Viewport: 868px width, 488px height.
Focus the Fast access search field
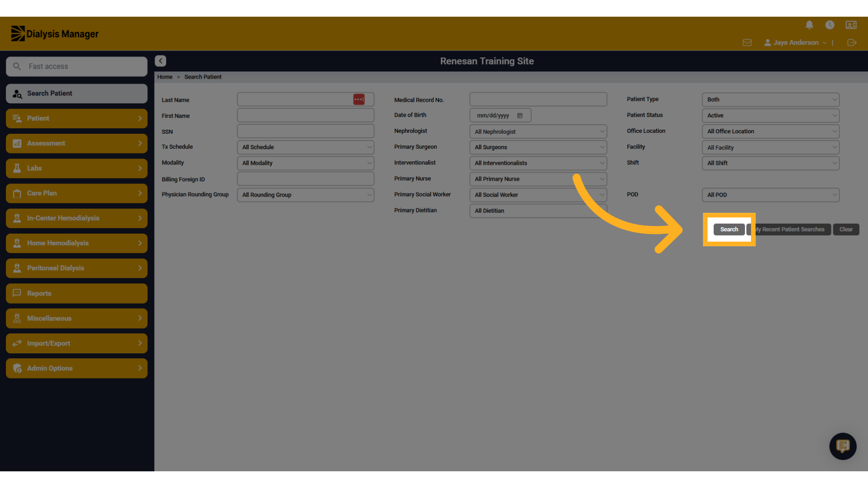coord(76,66)
